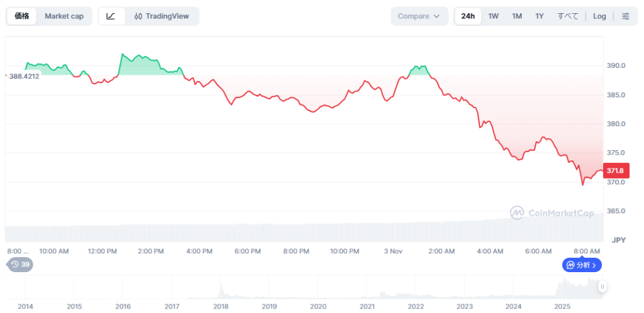Screen dimensions: 644x313
Task: Select the 1W time range tab
Action: (493, 16)
